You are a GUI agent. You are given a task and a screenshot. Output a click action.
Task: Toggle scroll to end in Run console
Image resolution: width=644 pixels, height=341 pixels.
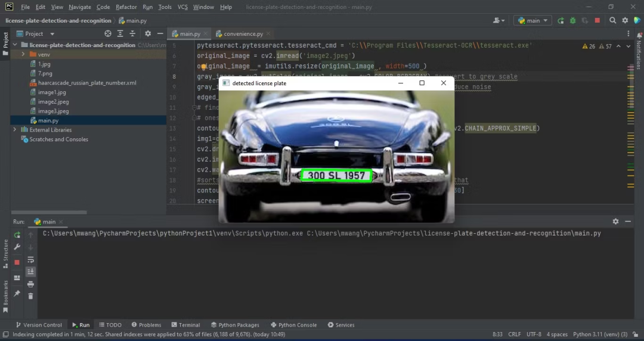[30, 272]
